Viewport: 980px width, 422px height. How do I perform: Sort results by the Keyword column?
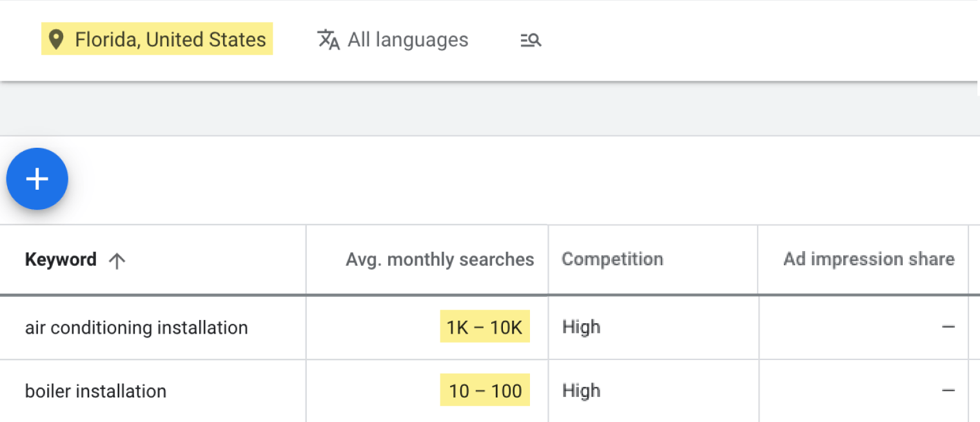click(61, 259)
